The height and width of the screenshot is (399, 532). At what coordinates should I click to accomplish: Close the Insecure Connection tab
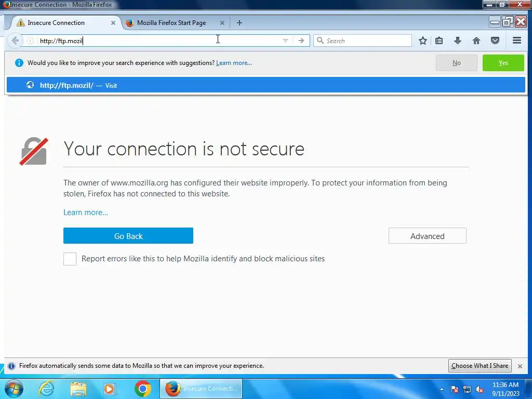coord(113,23)
